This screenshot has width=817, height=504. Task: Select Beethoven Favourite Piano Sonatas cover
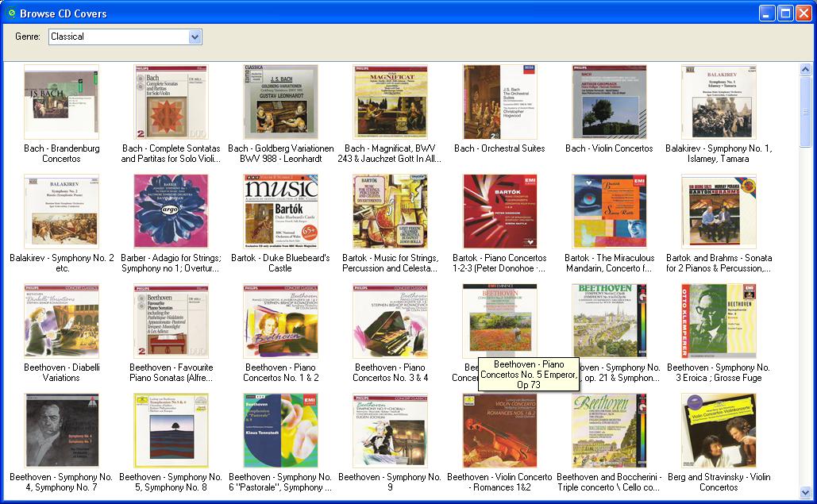[171, 321]
